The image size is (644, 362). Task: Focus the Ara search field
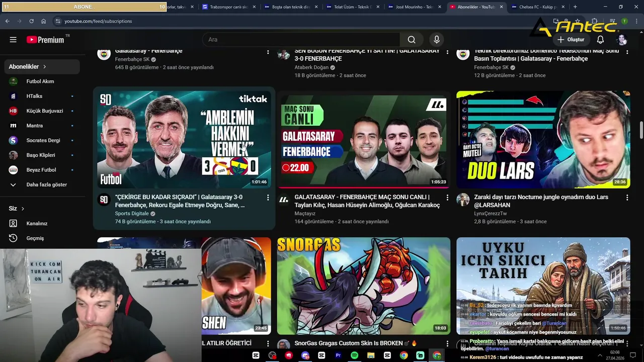[301, 40]
